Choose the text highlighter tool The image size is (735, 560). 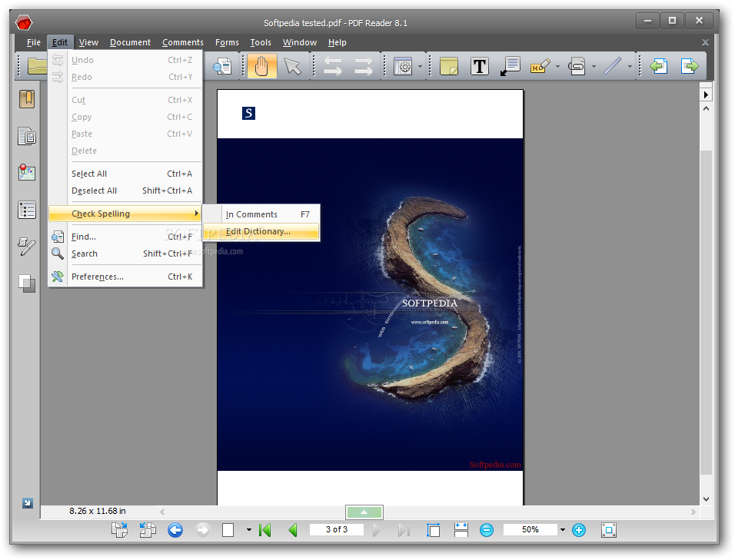540,67
